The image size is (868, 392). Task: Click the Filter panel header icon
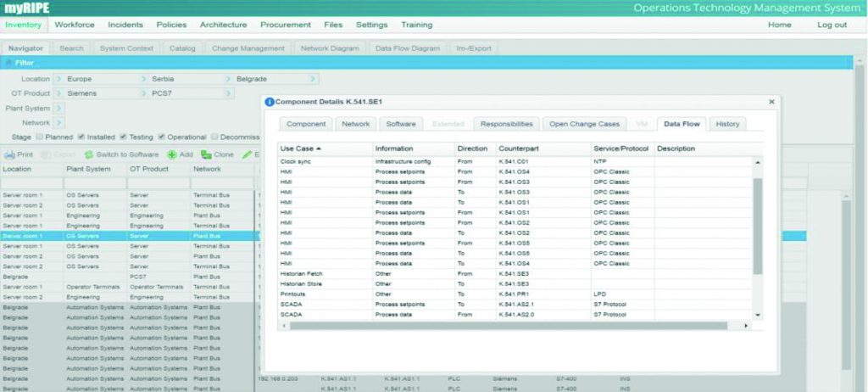[x=8, y=63]
